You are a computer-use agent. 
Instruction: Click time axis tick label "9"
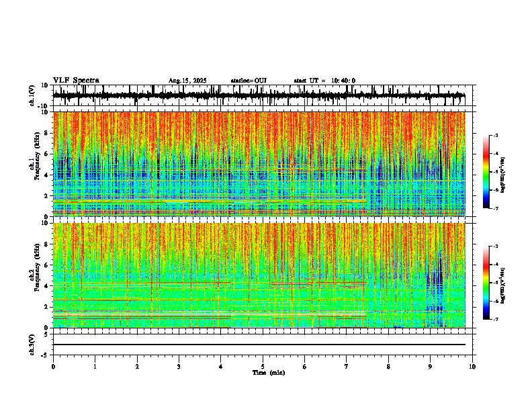(430, 367)
